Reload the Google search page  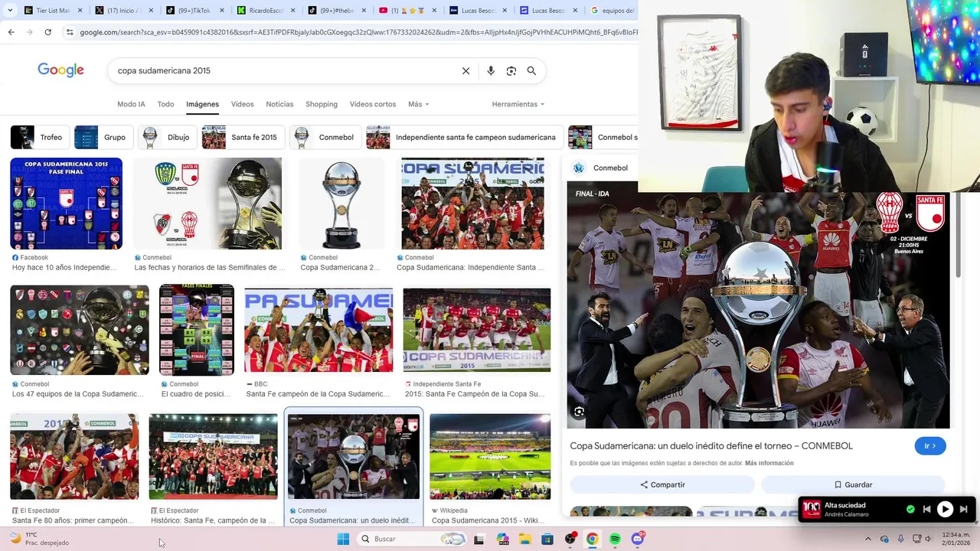[47, 32]
